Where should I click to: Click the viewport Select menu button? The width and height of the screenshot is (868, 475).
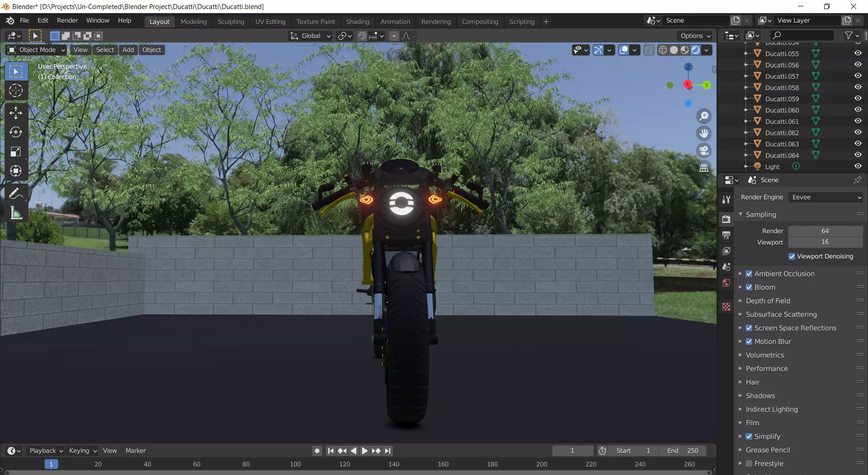point(105,50)
